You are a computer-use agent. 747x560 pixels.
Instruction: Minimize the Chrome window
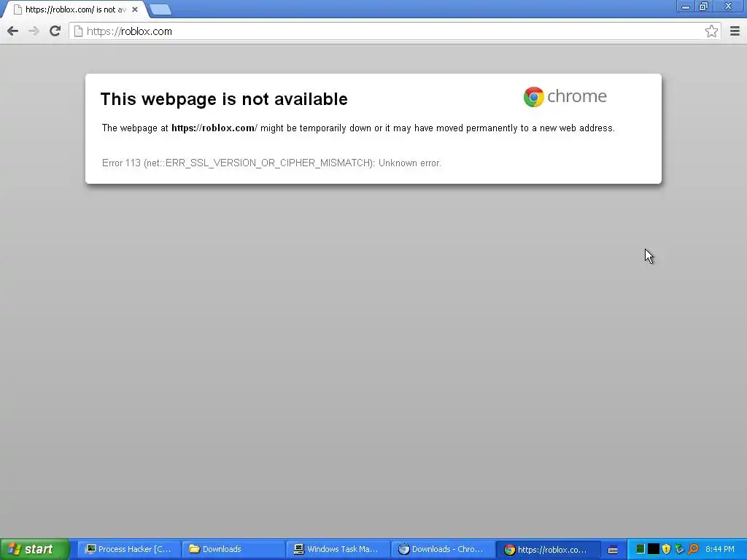coord(686,7)
